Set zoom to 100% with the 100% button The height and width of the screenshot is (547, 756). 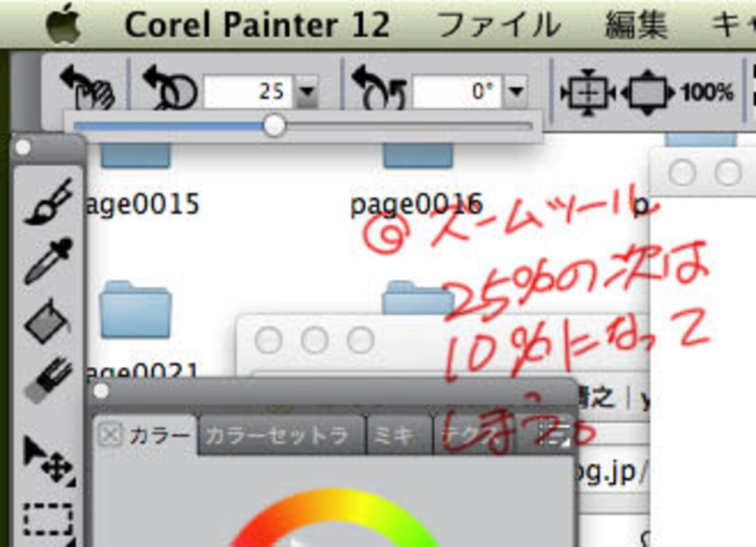coord(707,92)
